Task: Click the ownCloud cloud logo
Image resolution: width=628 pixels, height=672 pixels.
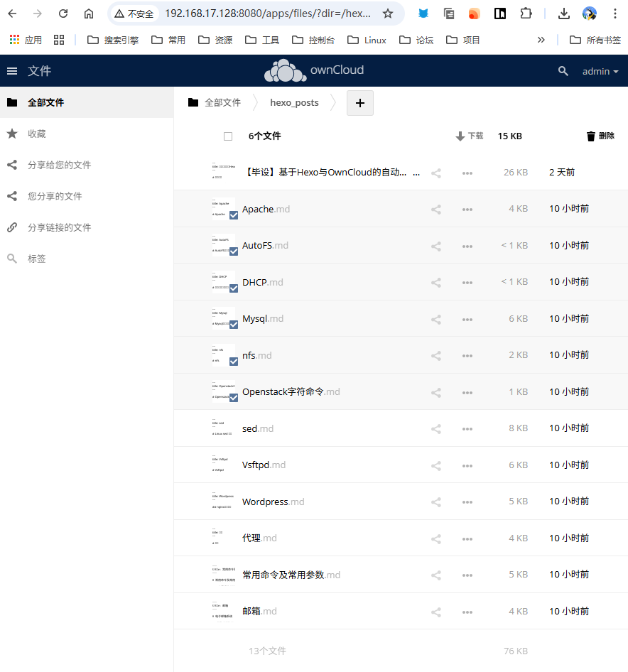Action: coord(286,71)
